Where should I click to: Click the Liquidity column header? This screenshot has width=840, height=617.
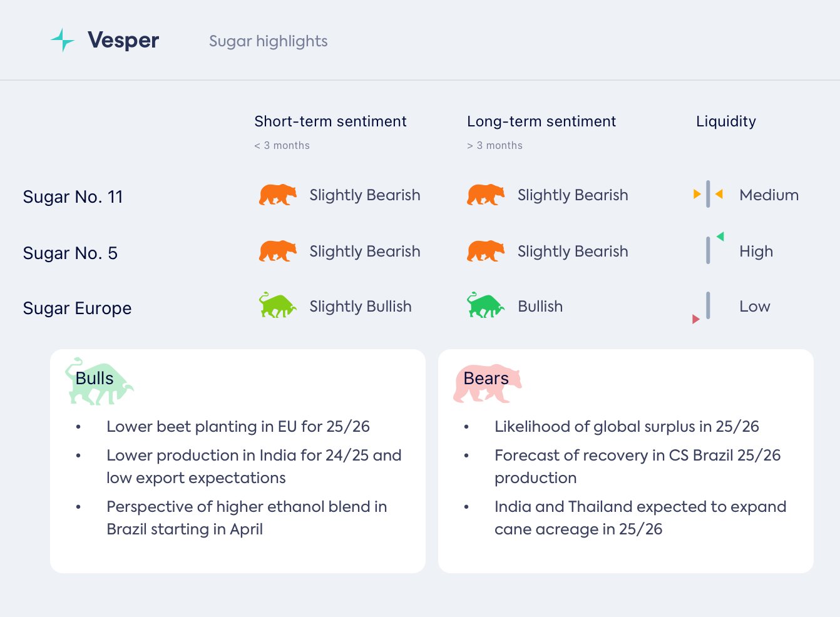point(726,121)
